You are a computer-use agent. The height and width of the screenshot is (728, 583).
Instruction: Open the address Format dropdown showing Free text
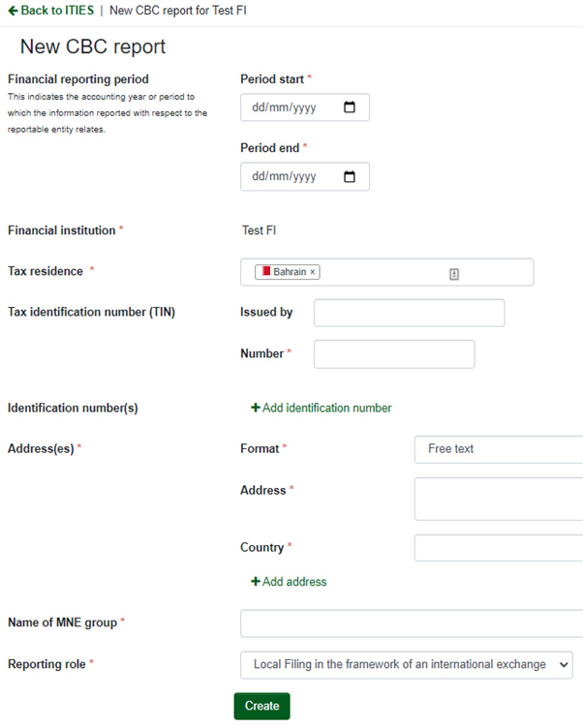coord(499,449)
